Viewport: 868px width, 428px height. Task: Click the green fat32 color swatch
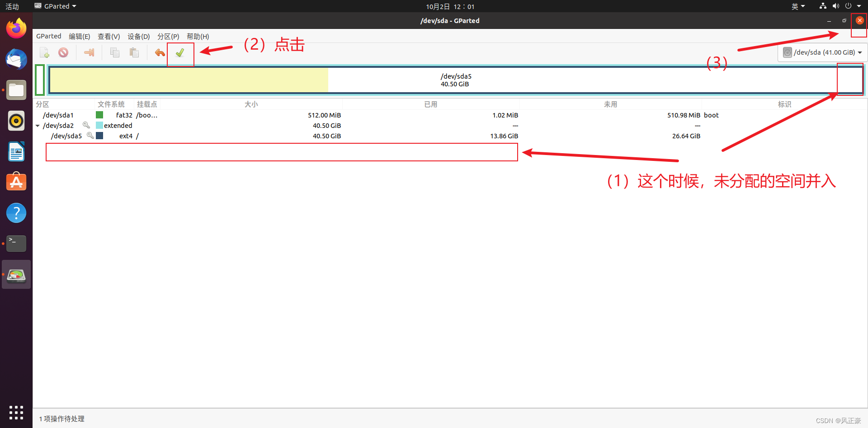(x=99, y=115)
